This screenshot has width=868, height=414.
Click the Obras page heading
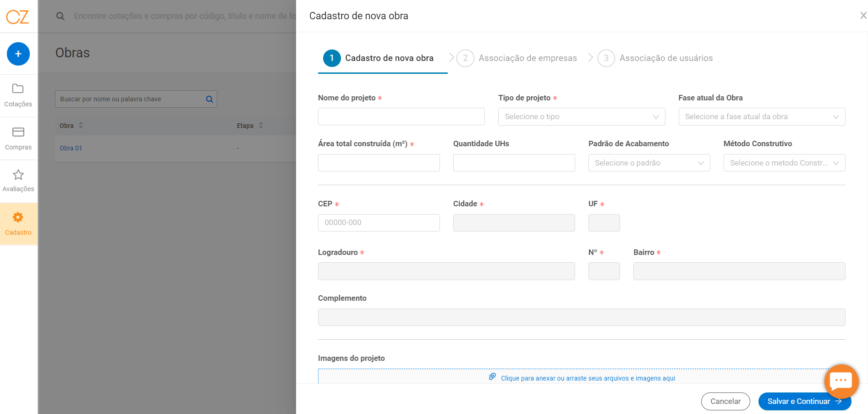coord(72,53)
